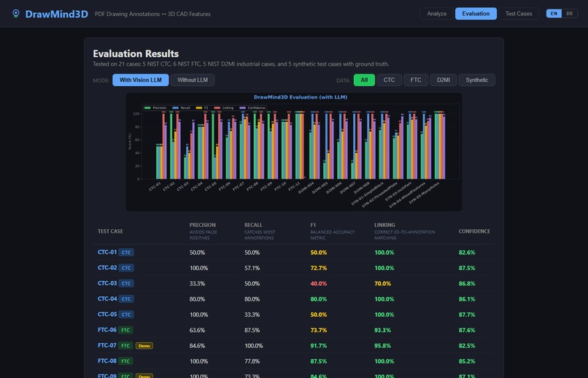The height and width of the screenshot is (378, 588).
Task: Switch language to DE
Action: (569, 13)
